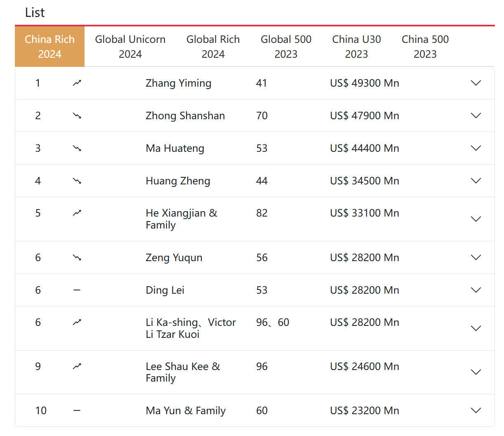Viewport: 504px width, 436px height.
Task: Click the decline arrow icon beside Huang Zheng
Action: click(77, 181)
